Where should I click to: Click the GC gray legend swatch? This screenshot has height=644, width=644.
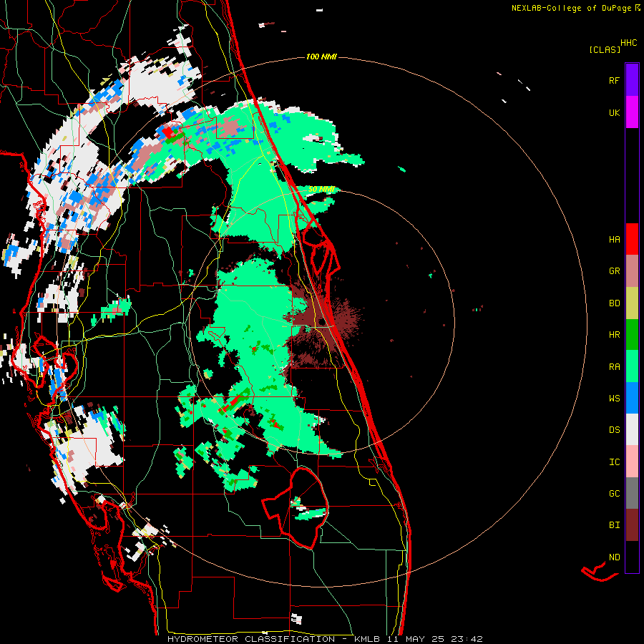632,493
